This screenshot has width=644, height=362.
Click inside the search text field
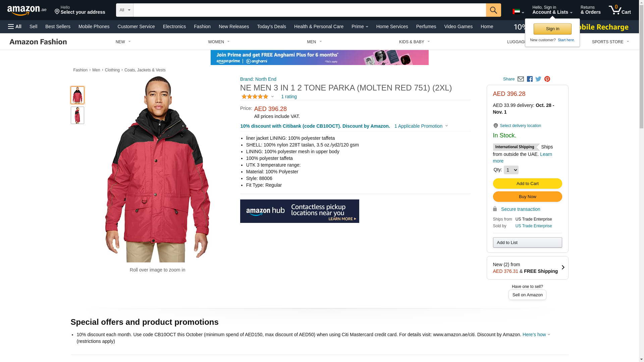click(x=310, y=10)
